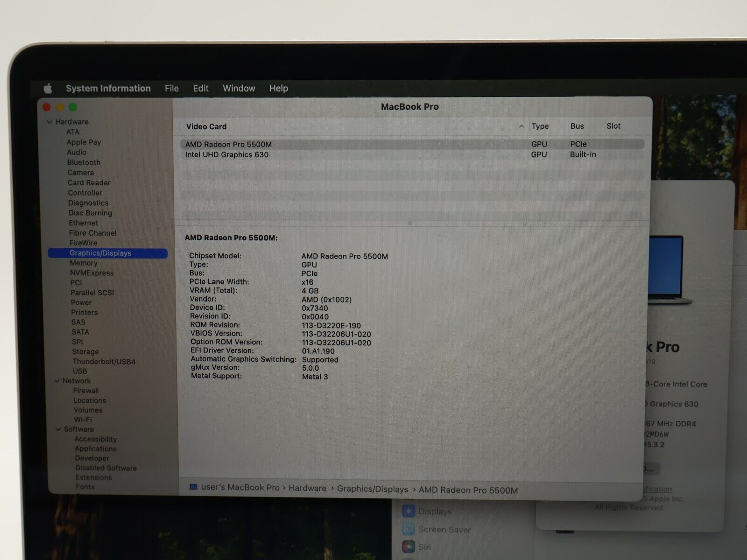
Task: Select Applications under Software
Action: coord(96,449)
